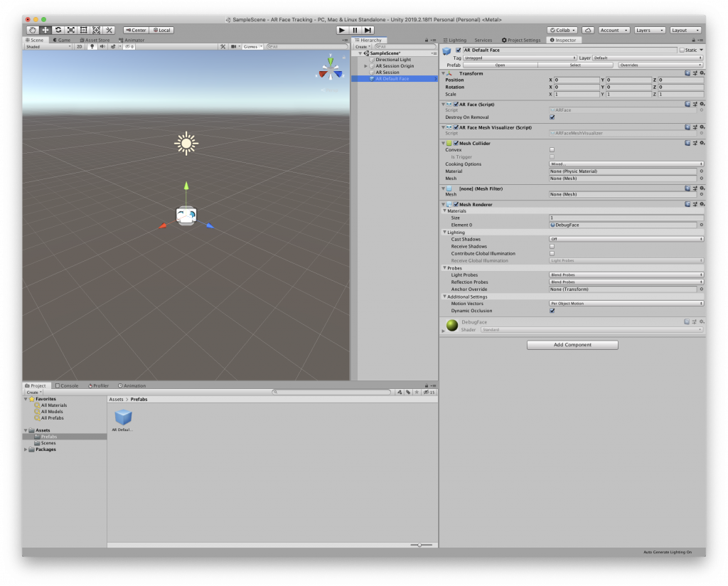Switch to the Game tab

tap(61, 40)
